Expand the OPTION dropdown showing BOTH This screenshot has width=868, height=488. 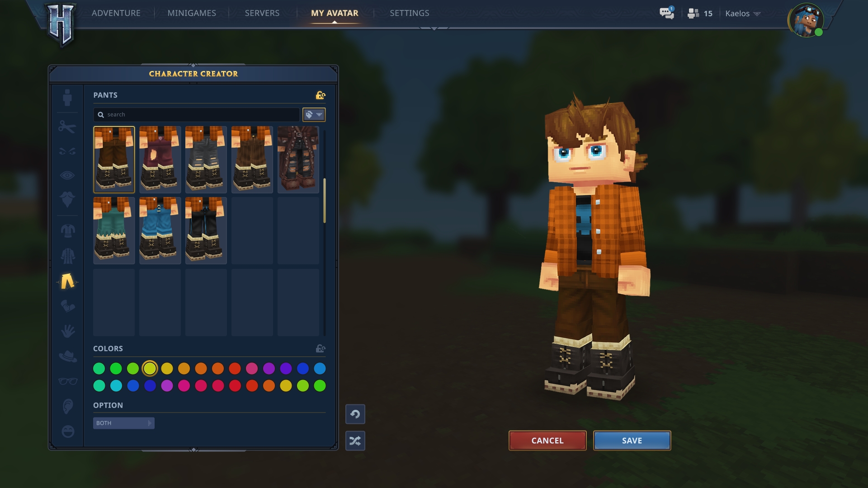[x=123, y=423]
